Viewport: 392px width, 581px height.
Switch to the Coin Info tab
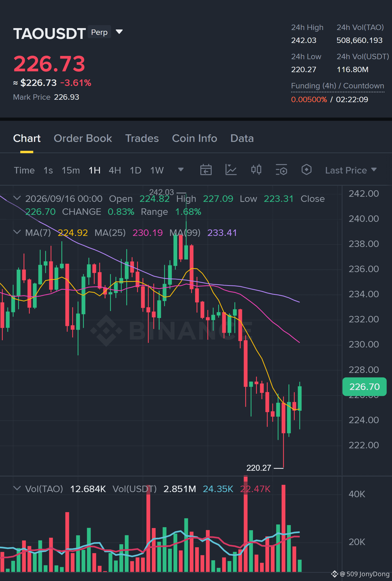195,138
